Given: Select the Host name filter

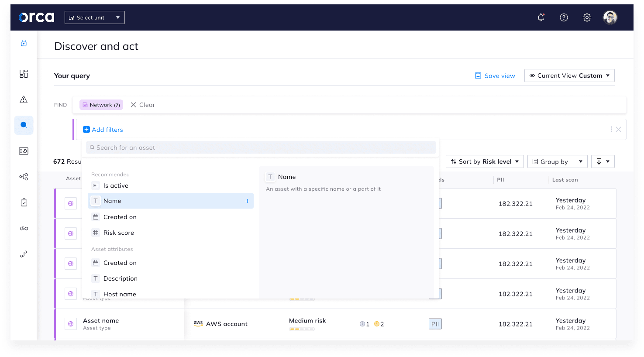Looking at the screenshot, I should pyautogui.click(x=171, y=294).
